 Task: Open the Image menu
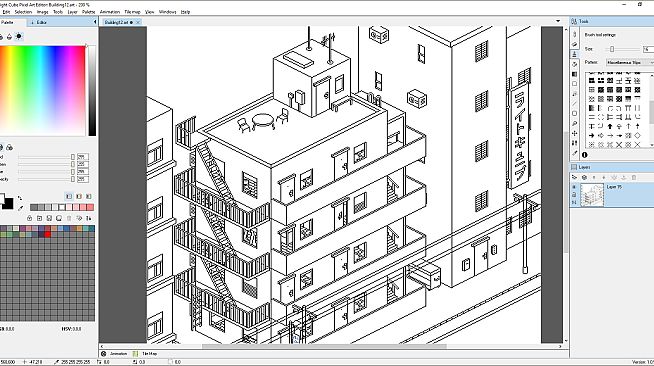click(43, 12)
